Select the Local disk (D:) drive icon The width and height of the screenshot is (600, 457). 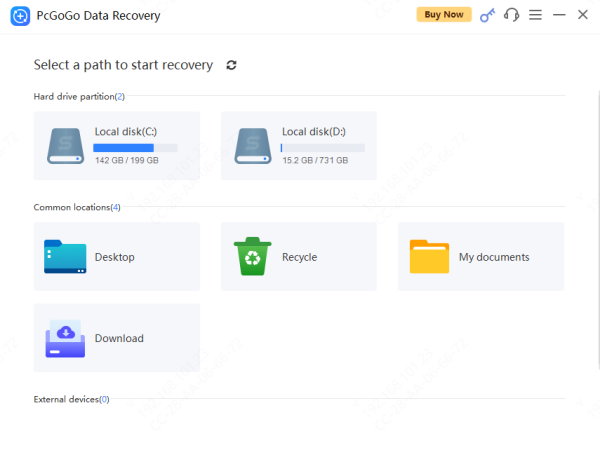pyautogui.click(x=253, y=145)
